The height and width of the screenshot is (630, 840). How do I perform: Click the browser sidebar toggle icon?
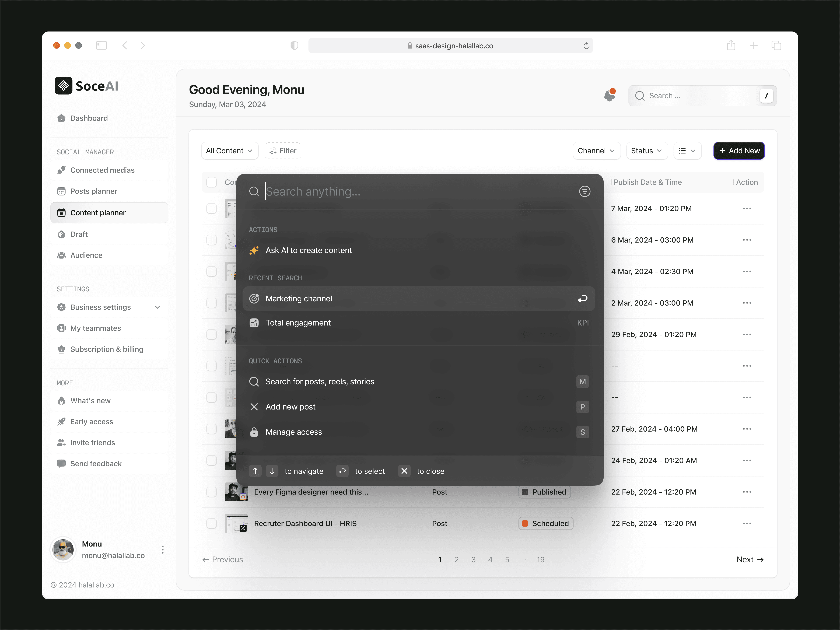[x=101, y=45]
